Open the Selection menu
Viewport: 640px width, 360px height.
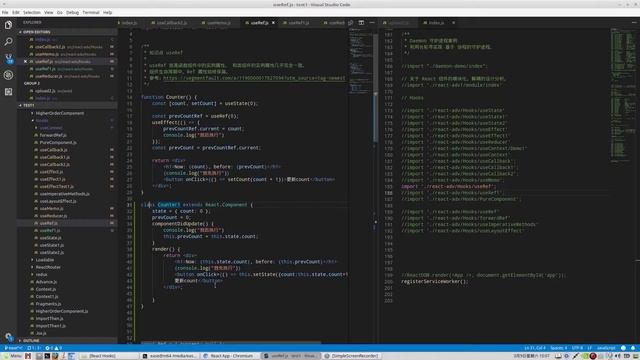click(x=31, y=13)
